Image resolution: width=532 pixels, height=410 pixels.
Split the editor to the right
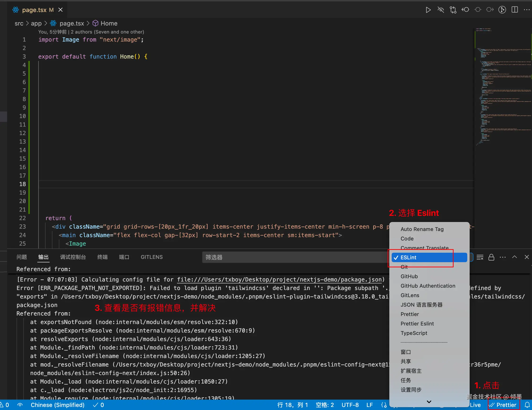click(x=515, y=10)
